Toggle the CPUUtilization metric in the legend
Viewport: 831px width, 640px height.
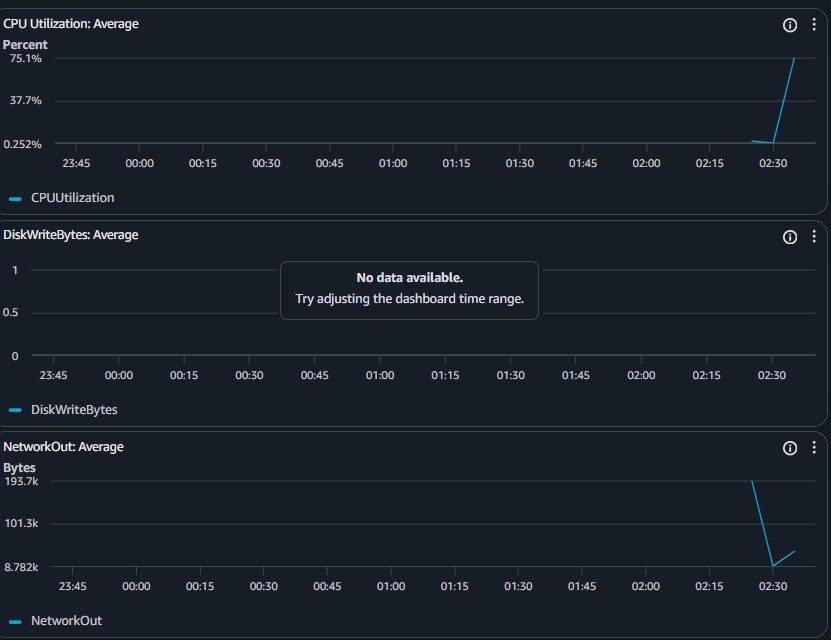[71, 197]
